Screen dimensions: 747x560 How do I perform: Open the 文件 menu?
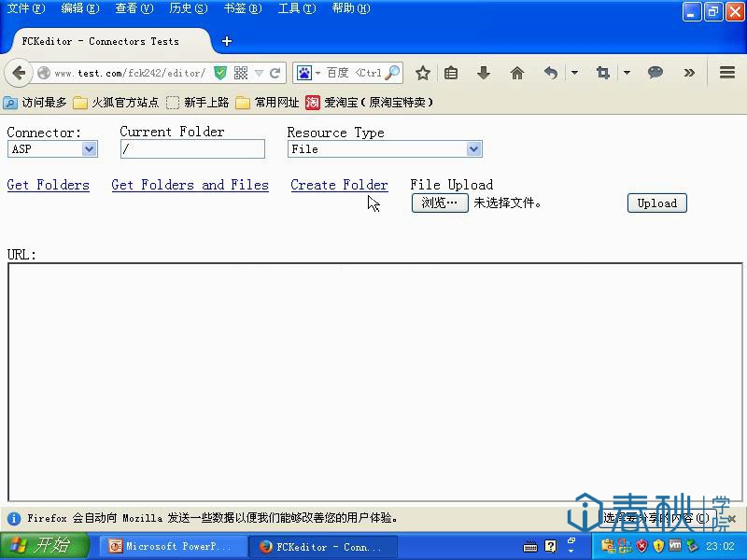(26, 8)
